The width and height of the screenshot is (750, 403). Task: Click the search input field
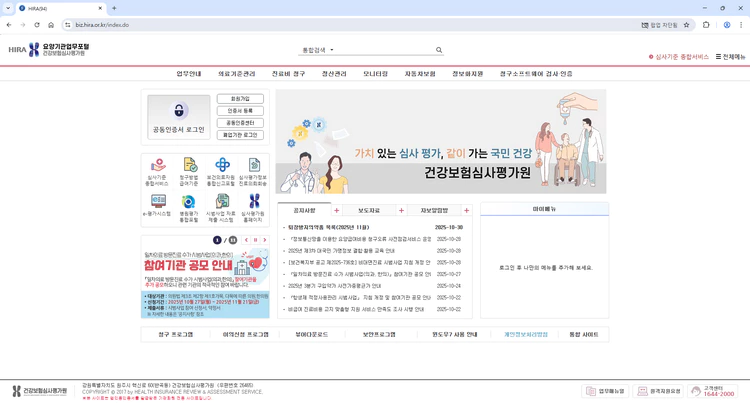click(384, 50)
